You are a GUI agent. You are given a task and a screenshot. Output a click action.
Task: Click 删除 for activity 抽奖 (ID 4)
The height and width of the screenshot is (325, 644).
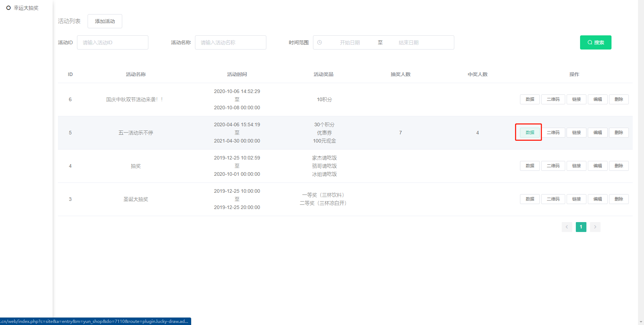(619, 166)
